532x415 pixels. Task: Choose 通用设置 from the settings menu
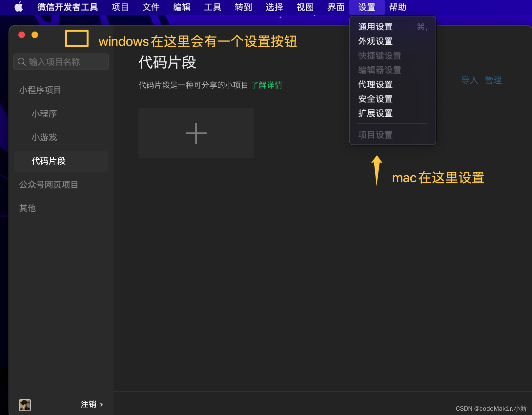[x=393, y=27]
